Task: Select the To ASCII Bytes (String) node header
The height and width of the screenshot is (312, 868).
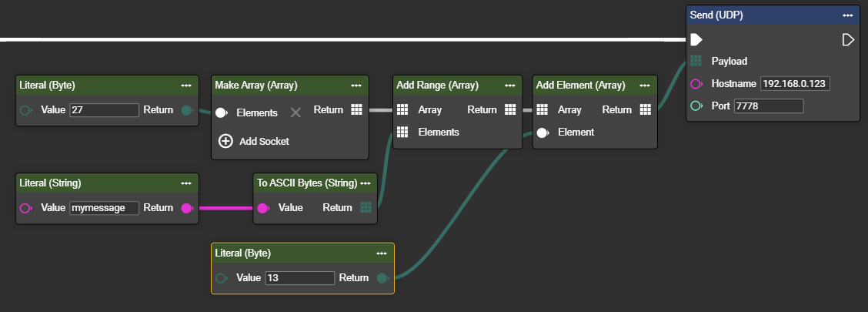Action: [x=307, y=183]
